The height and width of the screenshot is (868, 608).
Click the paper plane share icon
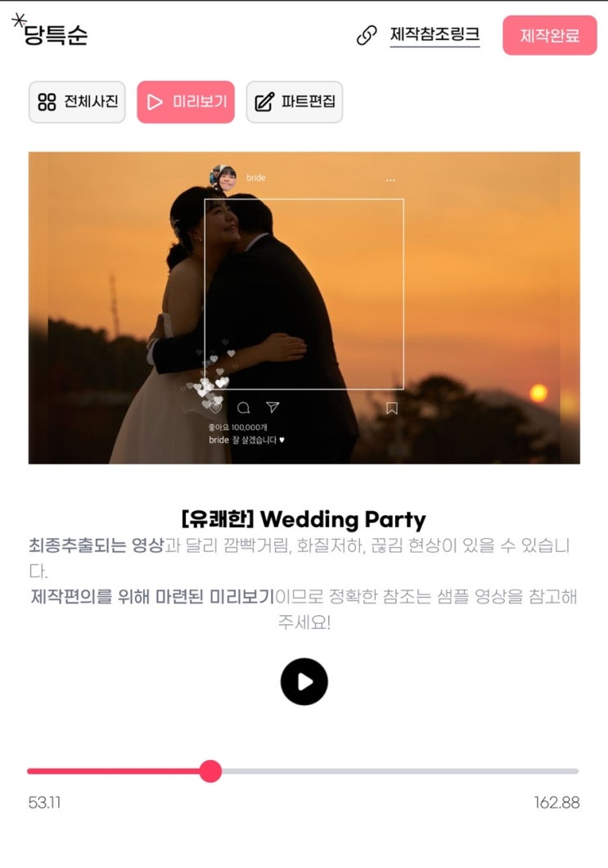pyautogui.click(x=272, y=408)
